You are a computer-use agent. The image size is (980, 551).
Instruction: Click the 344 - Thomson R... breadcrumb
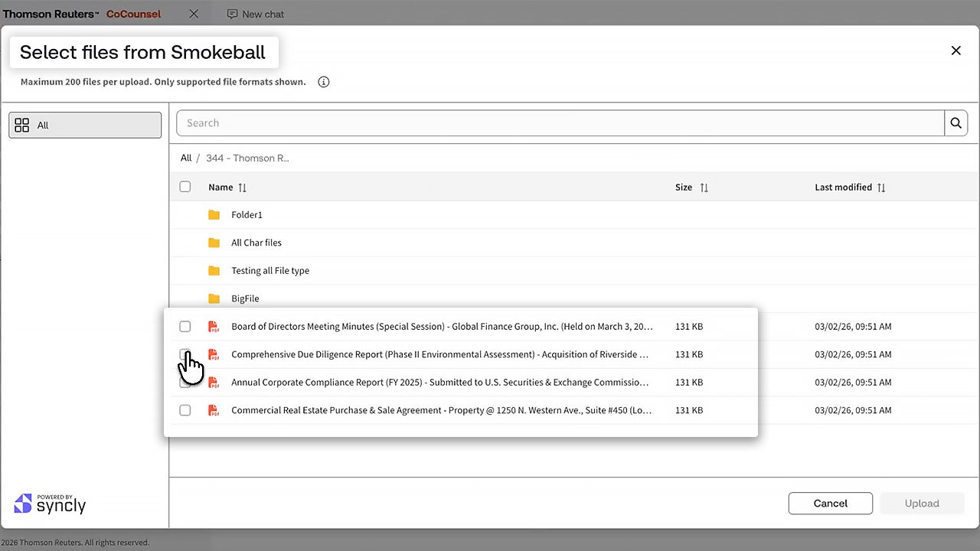coord(247,158)
